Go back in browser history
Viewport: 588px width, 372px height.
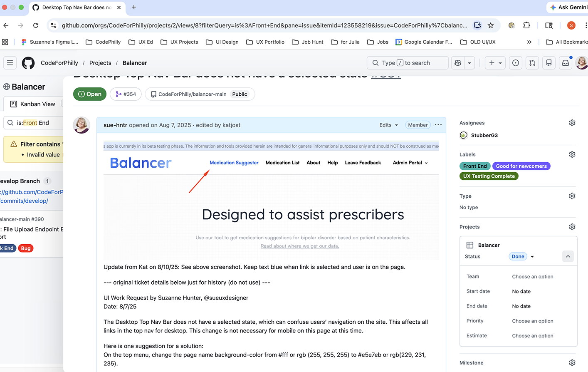6,25
